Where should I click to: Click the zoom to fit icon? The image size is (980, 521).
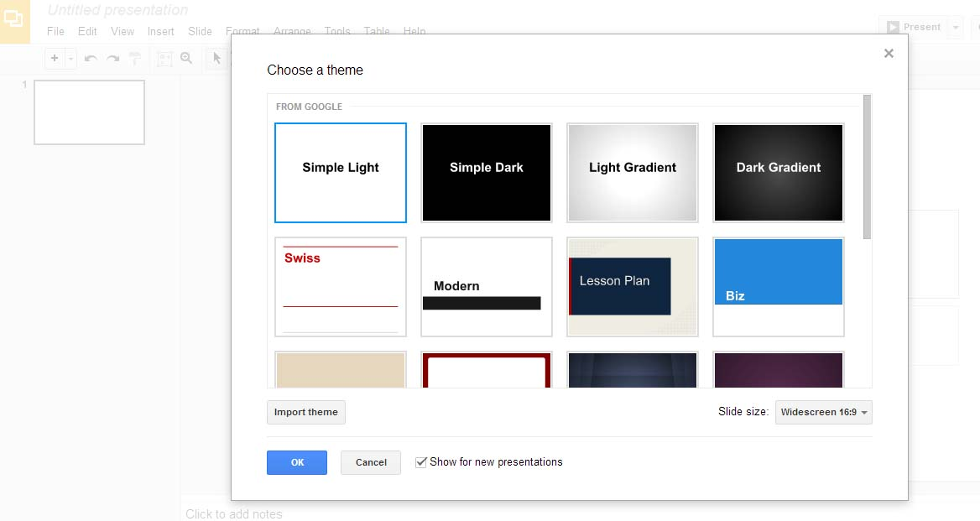(x=164, y=59)
